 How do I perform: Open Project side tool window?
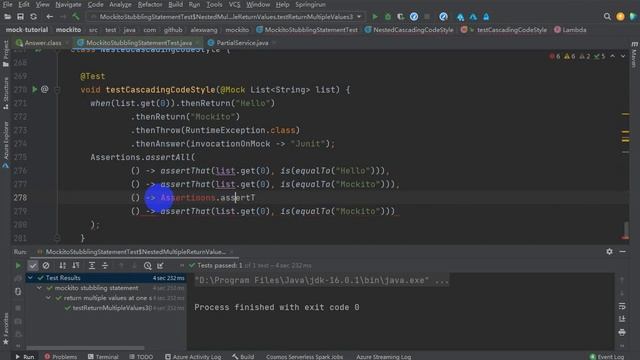[5, 53]
